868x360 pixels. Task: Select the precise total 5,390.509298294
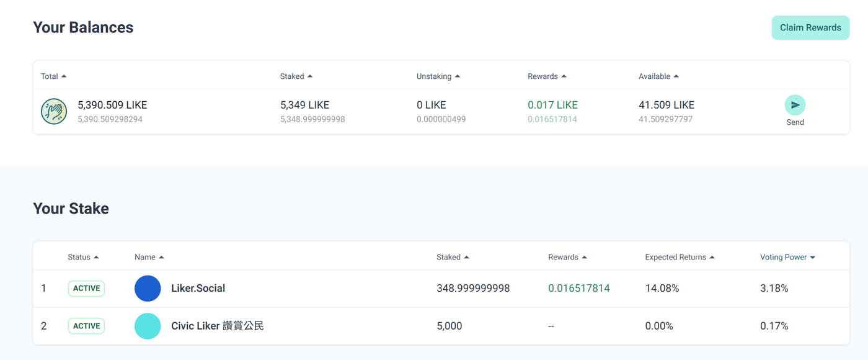(110, 119)
